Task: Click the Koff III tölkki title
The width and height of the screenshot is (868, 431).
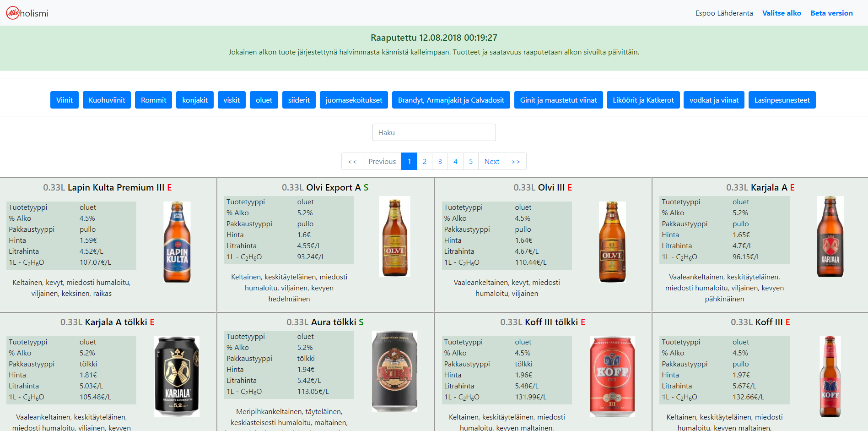Action: tap(543, 322)
